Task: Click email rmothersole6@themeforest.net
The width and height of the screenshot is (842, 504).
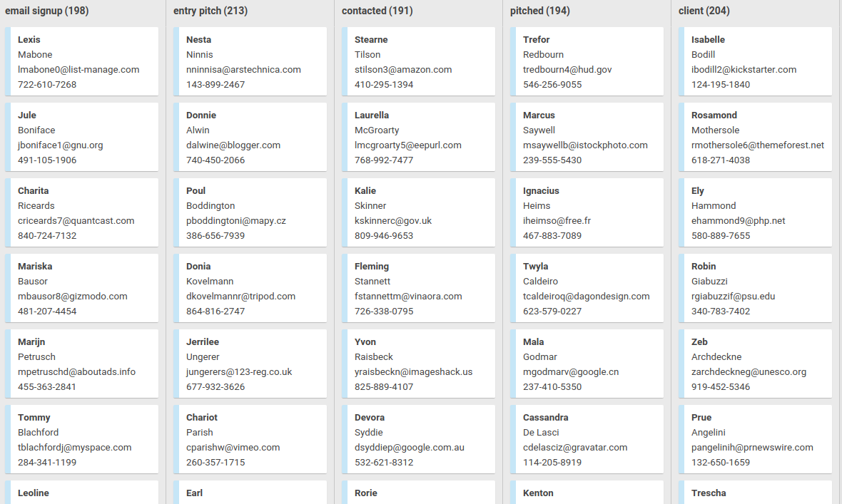Action: [x=758, y=145]
